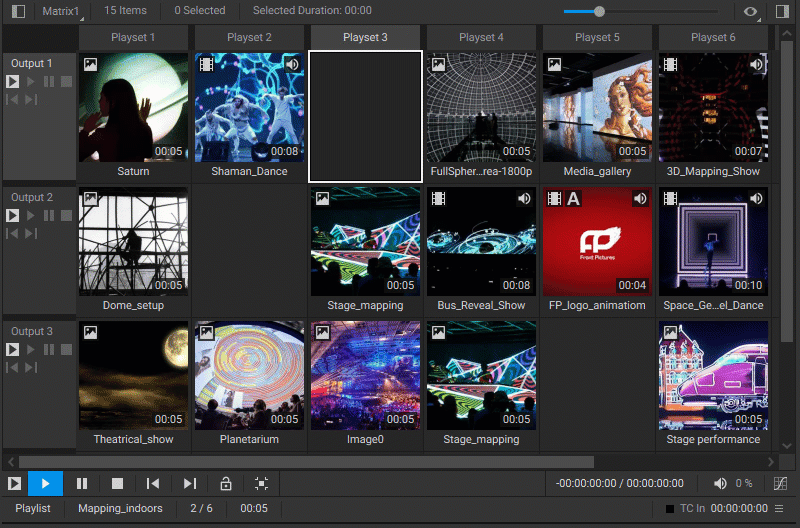This screenshot has width=800, height=528.
Task: Click Output 2 play button
Action: point(31,216)
